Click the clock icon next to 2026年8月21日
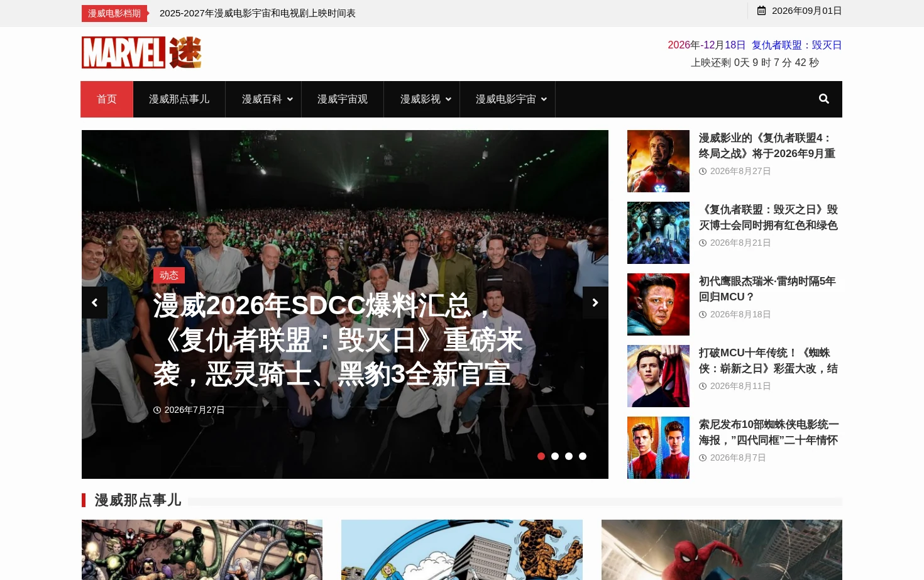This screenshot has height=580, width=924. coord(703,243)
